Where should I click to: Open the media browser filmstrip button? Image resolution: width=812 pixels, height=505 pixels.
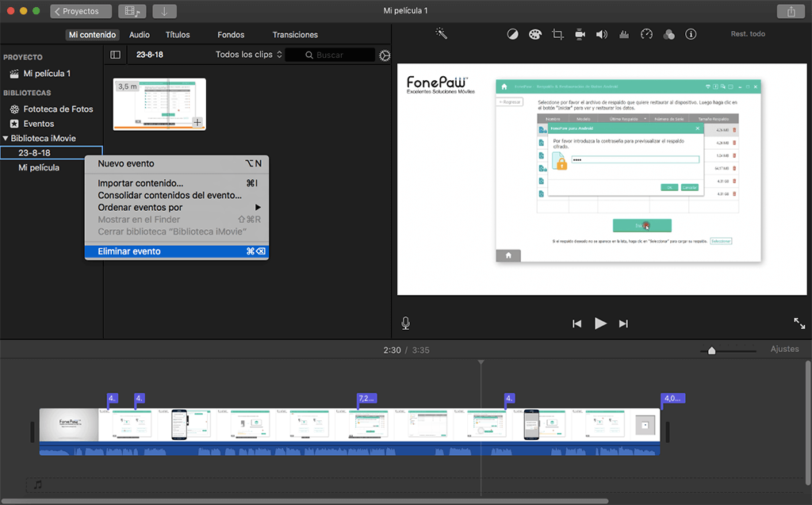pos(132,11)
